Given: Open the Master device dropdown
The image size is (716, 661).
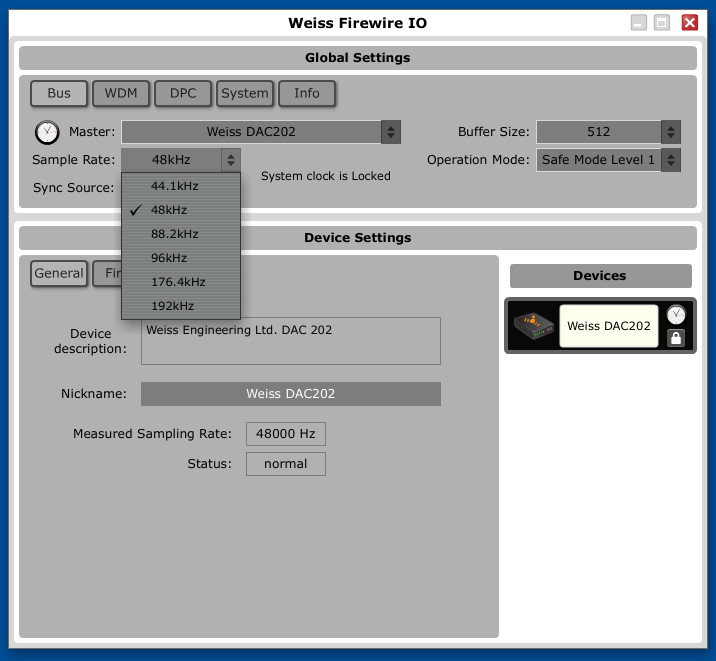Looking at the screenshot, I should [261, 132].
